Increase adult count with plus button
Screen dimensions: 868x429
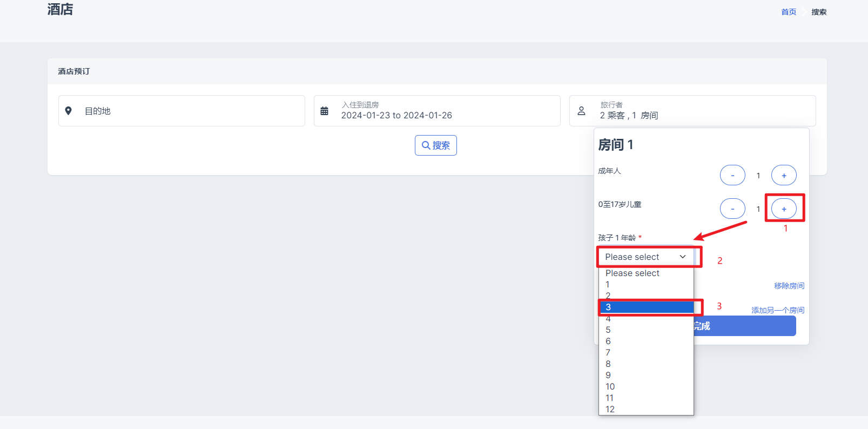coord(783,175)
